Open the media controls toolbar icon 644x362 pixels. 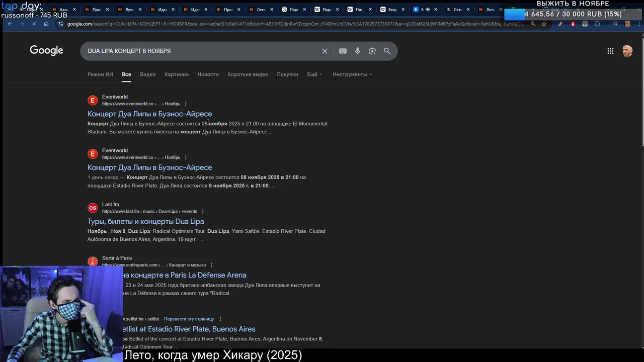[x=615, y=24]
